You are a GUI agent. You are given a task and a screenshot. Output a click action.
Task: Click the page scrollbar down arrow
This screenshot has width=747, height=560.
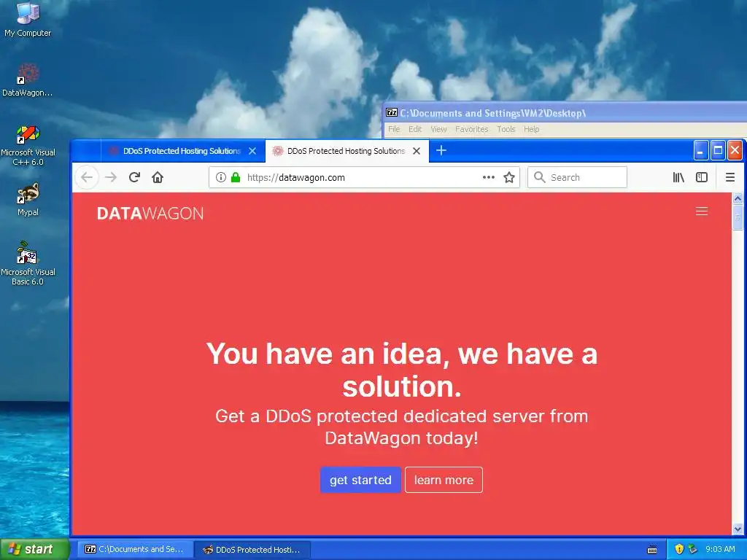pos(738,529)
